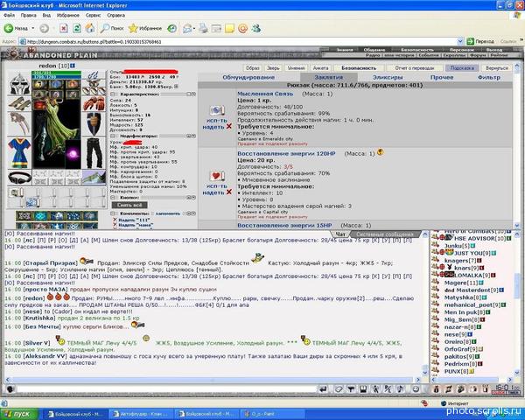Switch to the Обмундирование tab
Image resolution: width=525 pixels, height=420 pixels.
click(x=248, y=77)
